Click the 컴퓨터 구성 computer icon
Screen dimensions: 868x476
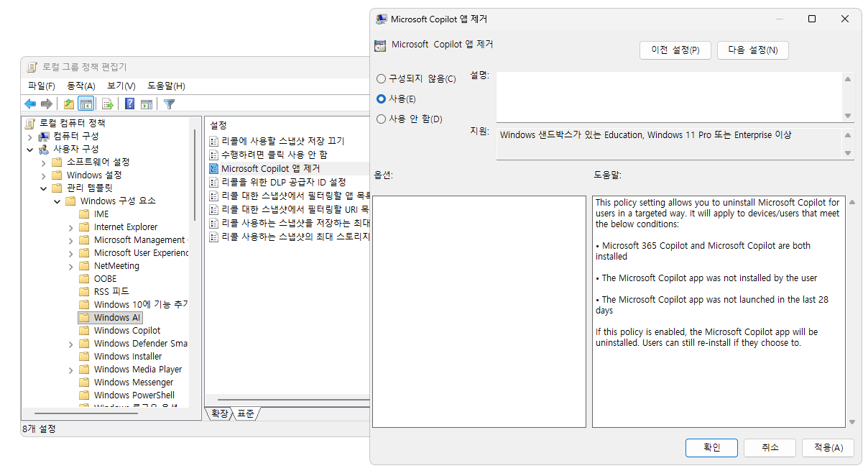pos(45,136)
